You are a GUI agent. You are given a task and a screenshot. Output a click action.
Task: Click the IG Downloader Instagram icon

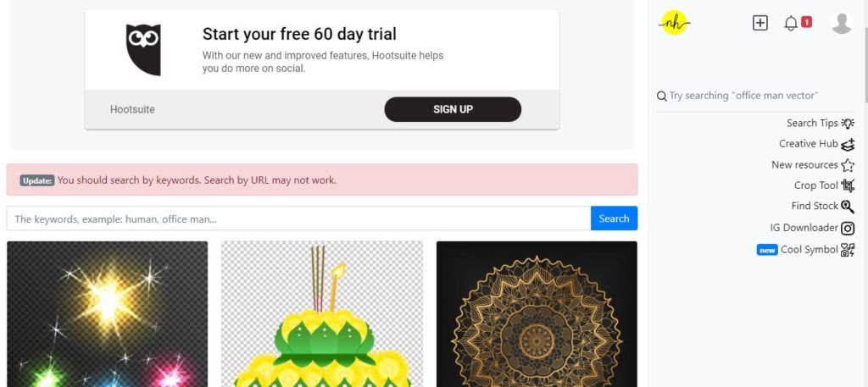tap(848, 228)
